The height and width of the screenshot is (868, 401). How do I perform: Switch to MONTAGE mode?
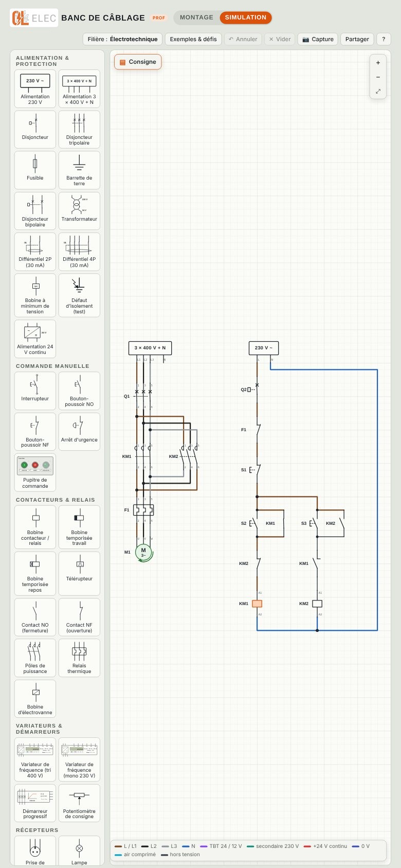click(x=196, y=17)
